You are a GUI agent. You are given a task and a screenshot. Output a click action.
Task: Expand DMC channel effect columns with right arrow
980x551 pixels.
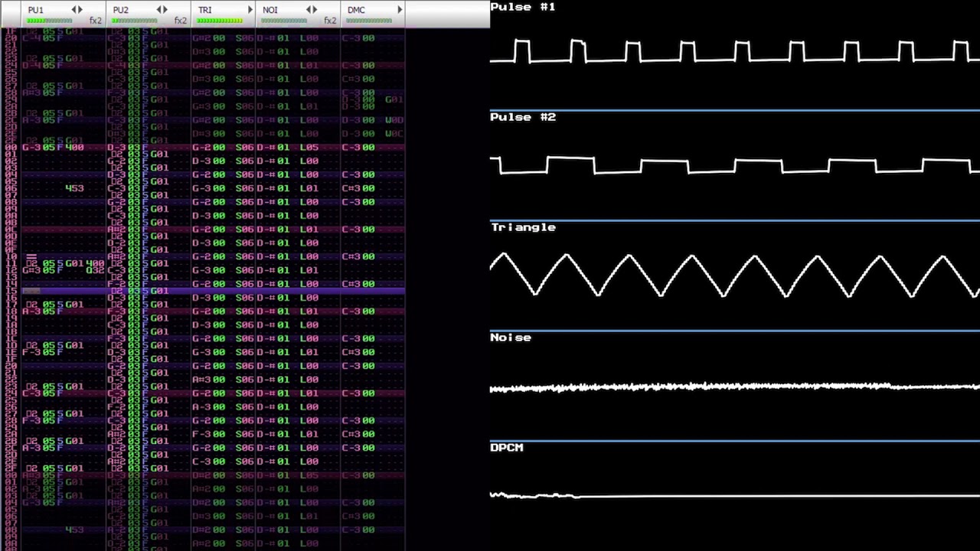400,10
